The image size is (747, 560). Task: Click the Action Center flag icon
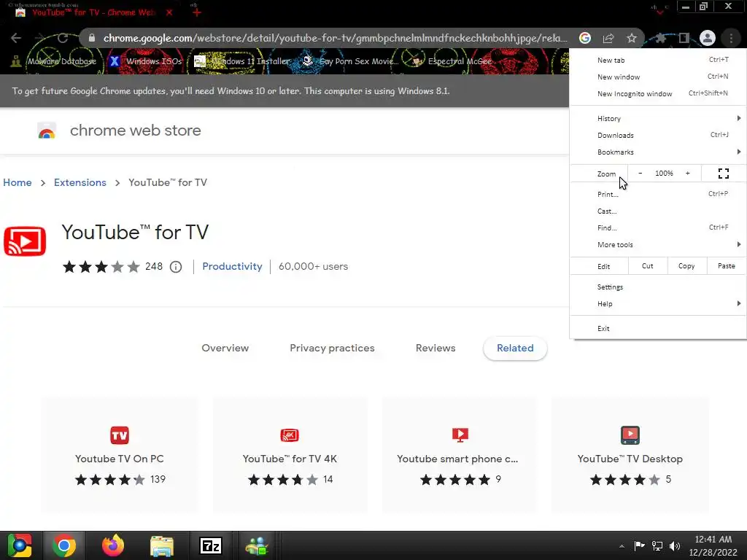pos(639,545)
